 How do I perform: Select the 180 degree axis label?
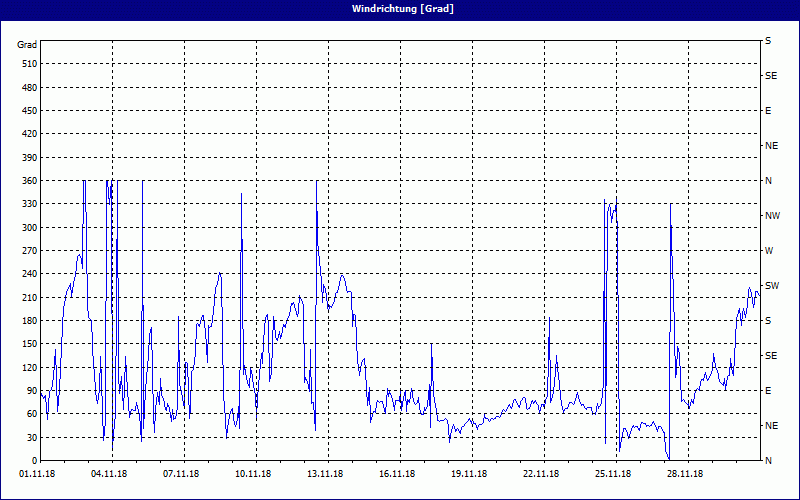pos(31,321)
